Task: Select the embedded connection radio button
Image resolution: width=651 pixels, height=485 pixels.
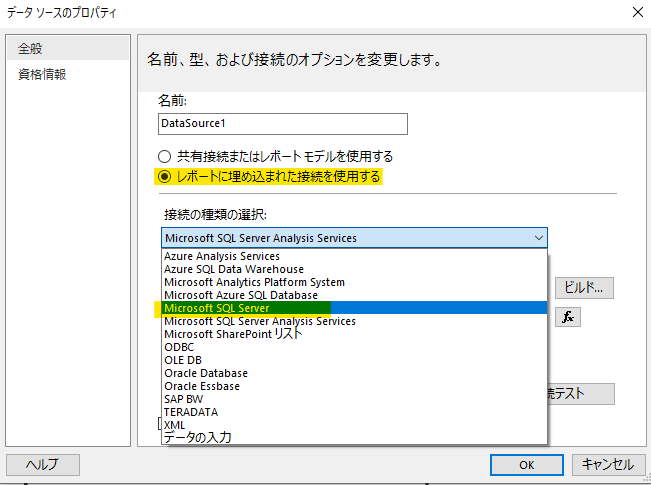Action: tap(165, 177)
